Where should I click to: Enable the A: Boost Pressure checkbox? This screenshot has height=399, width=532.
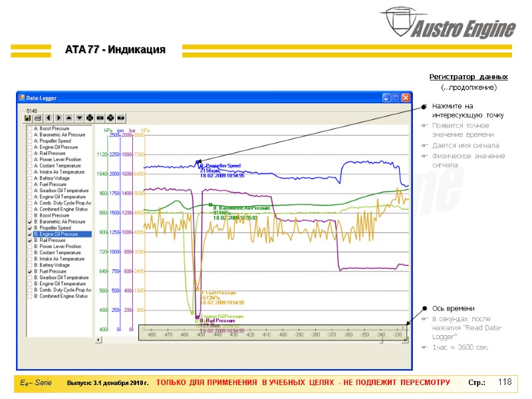[x=30, y=129]
